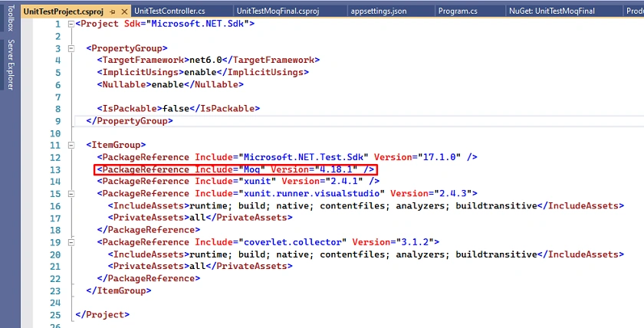Open the Server Explorer side panel

pos(10,65)
